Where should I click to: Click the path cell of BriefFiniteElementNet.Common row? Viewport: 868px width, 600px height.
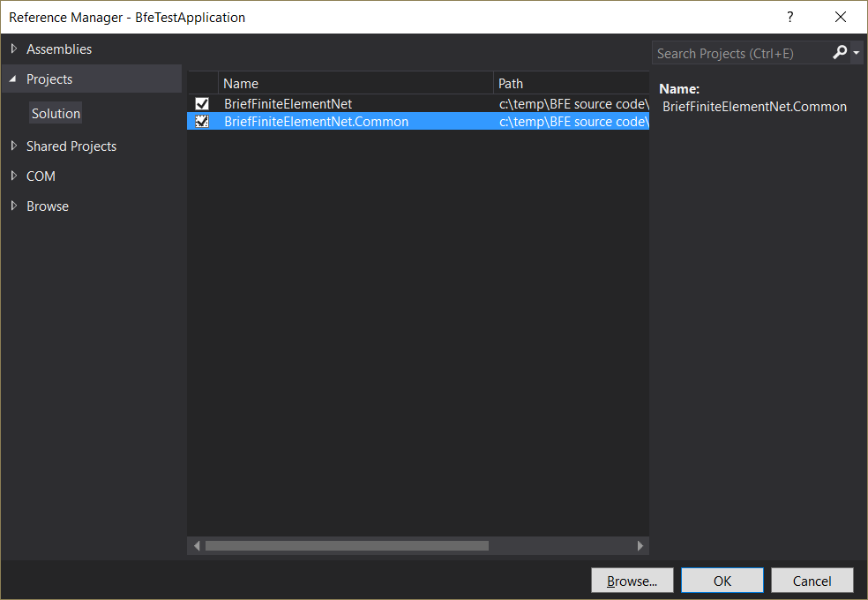[x=573, y=121]
